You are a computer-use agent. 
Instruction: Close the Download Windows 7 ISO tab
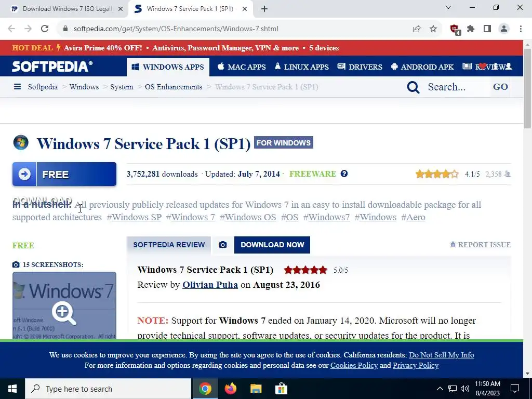121,9
